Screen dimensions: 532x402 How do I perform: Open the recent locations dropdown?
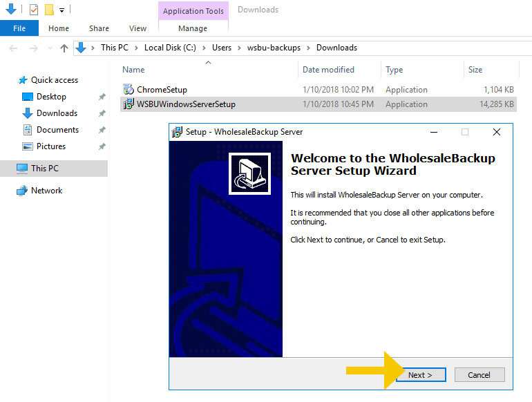click(x=50, y=48)
